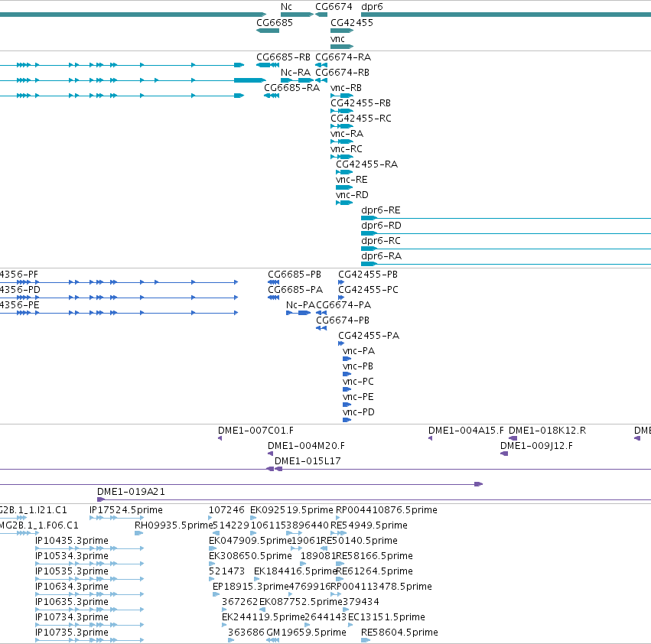This screenshot has height=644, width=651.
Task: Click transcript label vnc-RA
Action: click(347, 133)
